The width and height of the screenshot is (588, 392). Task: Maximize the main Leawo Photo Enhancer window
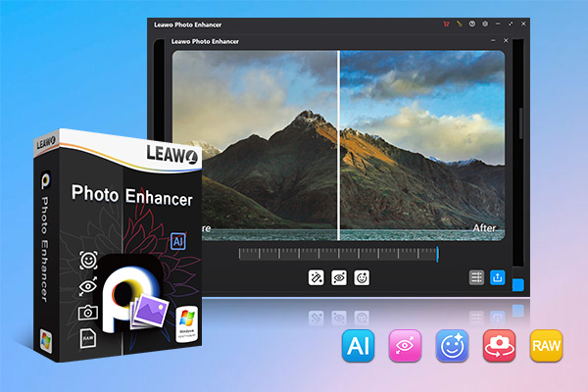tap(511, 24)
